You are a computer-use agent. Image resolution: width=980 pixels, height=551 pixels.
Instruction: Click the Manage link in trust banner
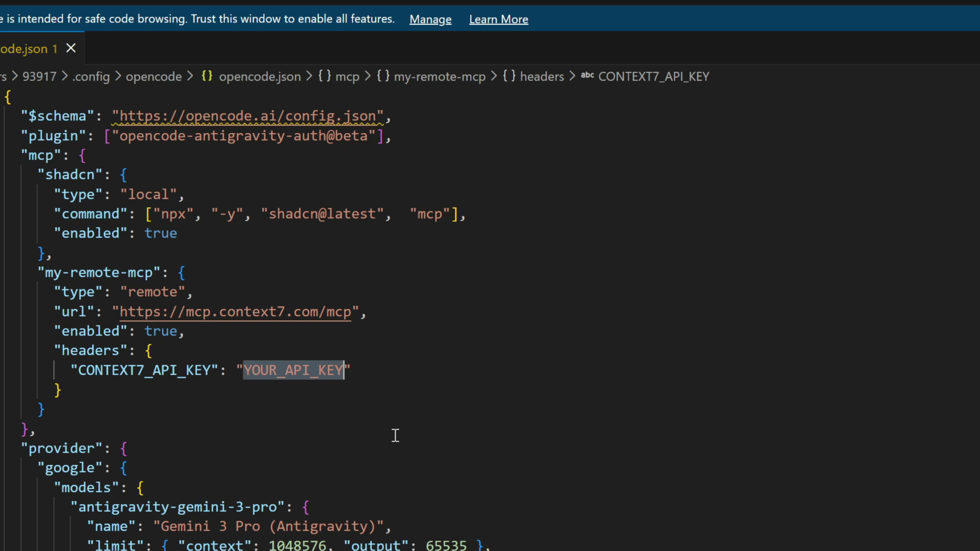coord(430,19)
